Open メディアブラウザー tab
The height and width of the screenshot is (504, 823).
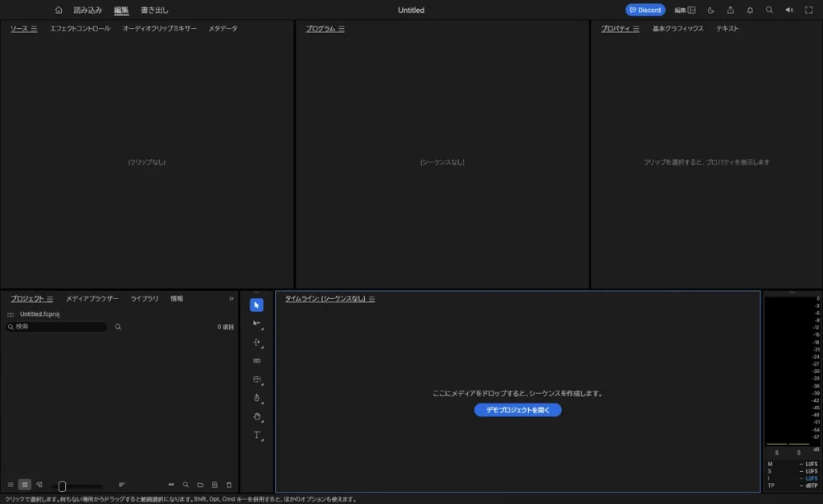point(92,298)
